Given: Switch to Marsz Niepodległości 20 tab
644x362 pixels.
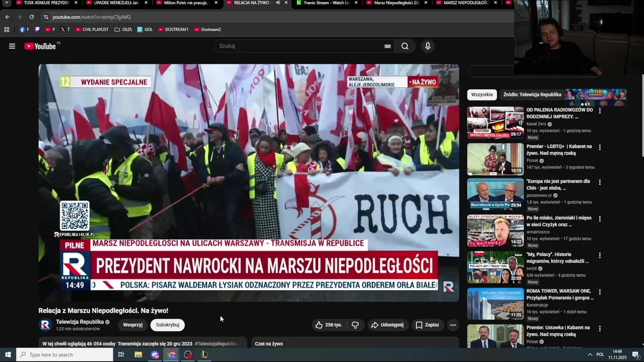Looking at the screenshot, I should pos(397,3).
